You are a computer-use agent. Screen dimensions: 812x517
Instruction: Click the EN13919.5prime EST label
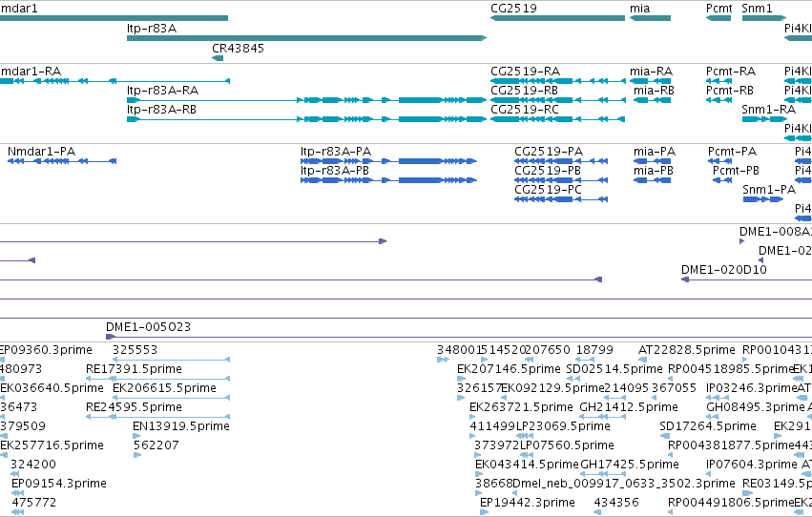coord(181,426)
